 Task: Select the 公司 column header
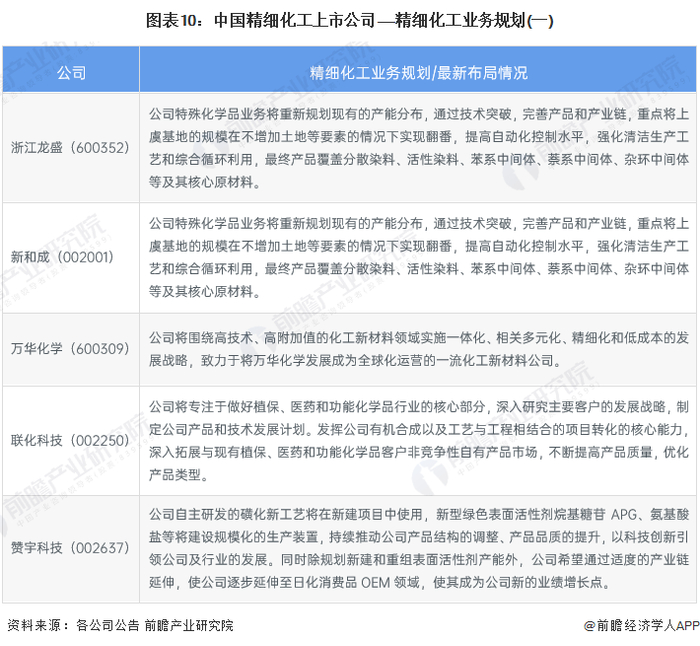click(x=71, y=73)
